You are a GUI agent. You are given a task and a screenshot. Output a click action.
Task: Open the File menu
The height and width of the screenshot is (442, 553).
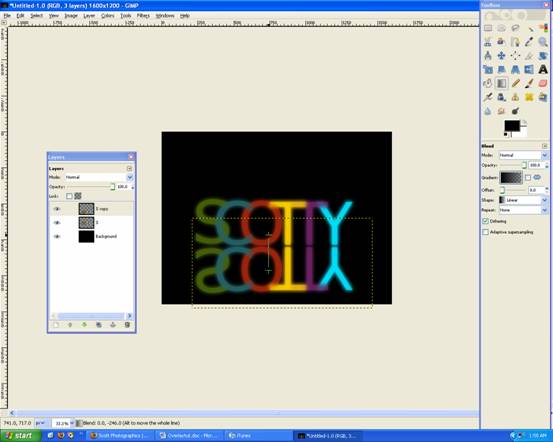(x=7, y=16)
